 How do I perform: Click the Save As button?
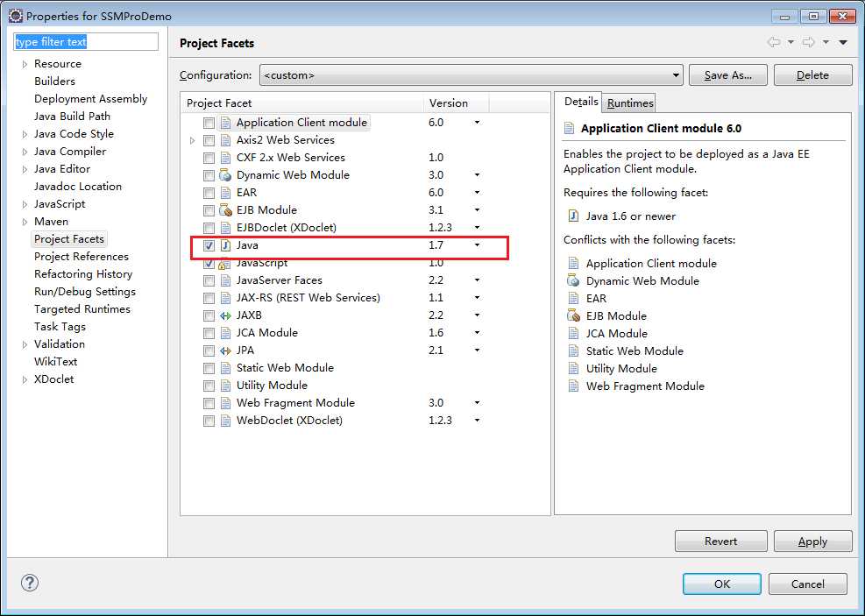coord(727,75)
